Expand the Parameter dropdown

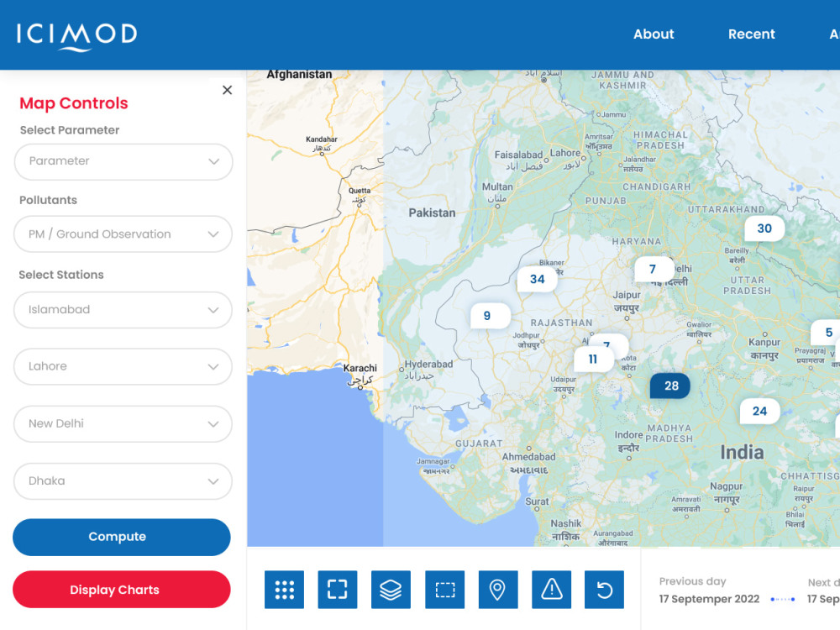[x=123, y=161]
